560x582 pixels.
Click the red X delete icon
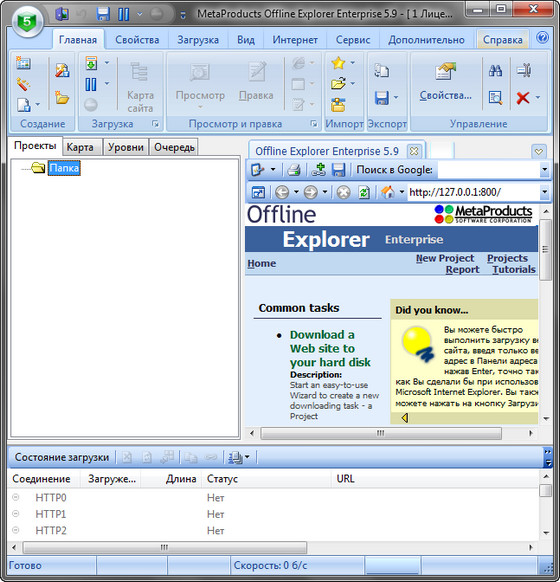[523, 98]
